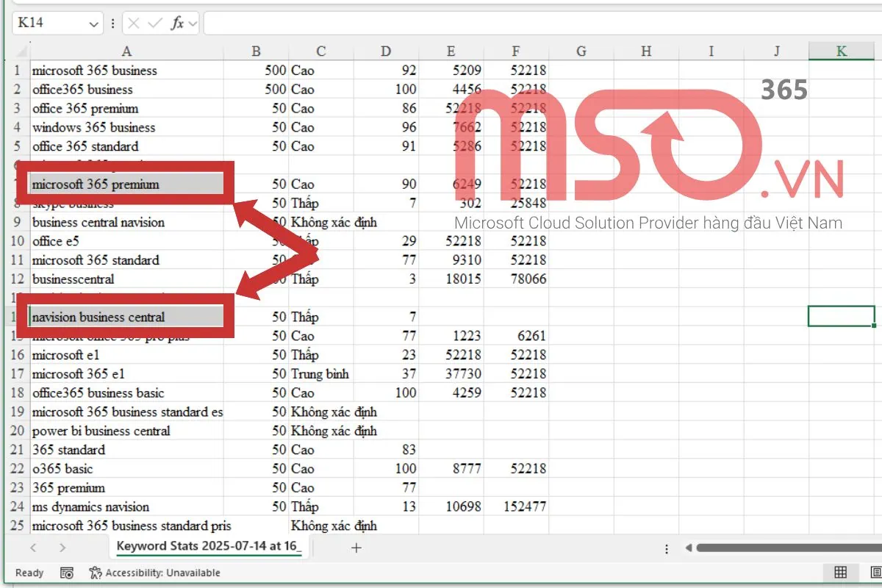The height and width of the screenshot is (588, 882).
Task: Click the macro recording icon in status bar
Action: tap(67, 573)
